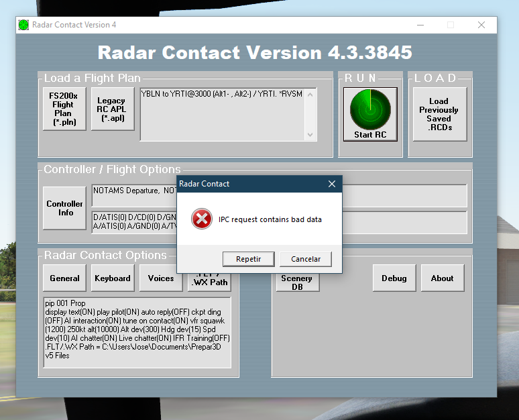
Task: Open Voices options
Action: (x=161, y=278)
